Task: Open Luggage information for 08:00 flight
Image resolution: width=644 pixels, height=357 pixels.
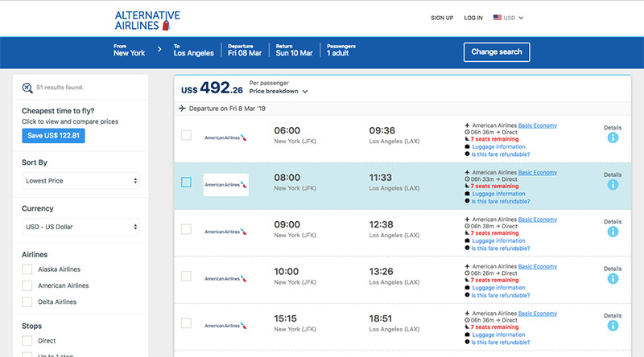Action: point(498,194)
